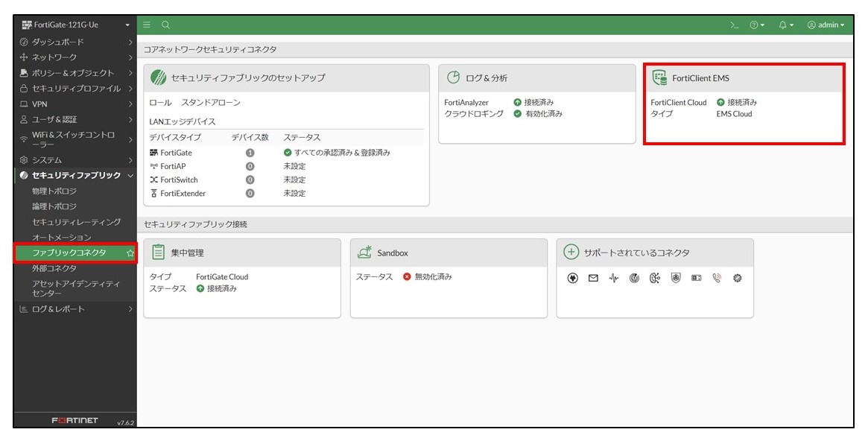Collapse the セキュリティファブリック menu chevron

[x=130, y=175]
